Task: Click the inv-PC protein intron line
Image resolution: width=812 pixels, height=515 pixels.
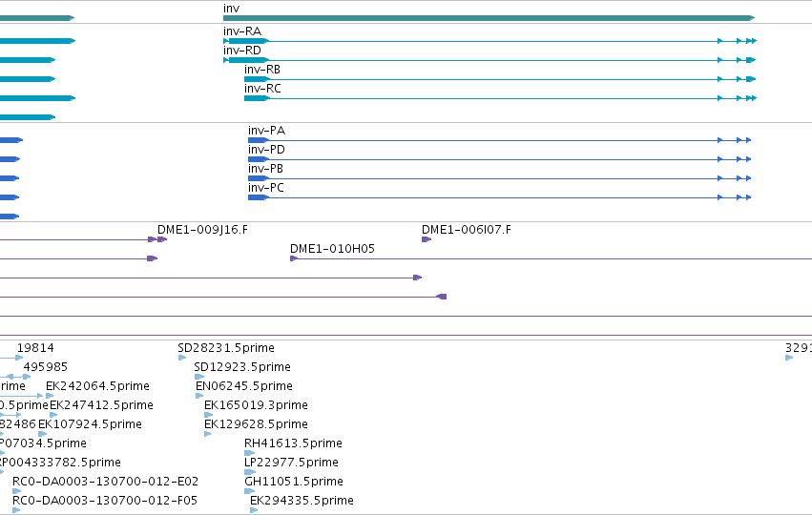Action: click(x=492, y=197)
